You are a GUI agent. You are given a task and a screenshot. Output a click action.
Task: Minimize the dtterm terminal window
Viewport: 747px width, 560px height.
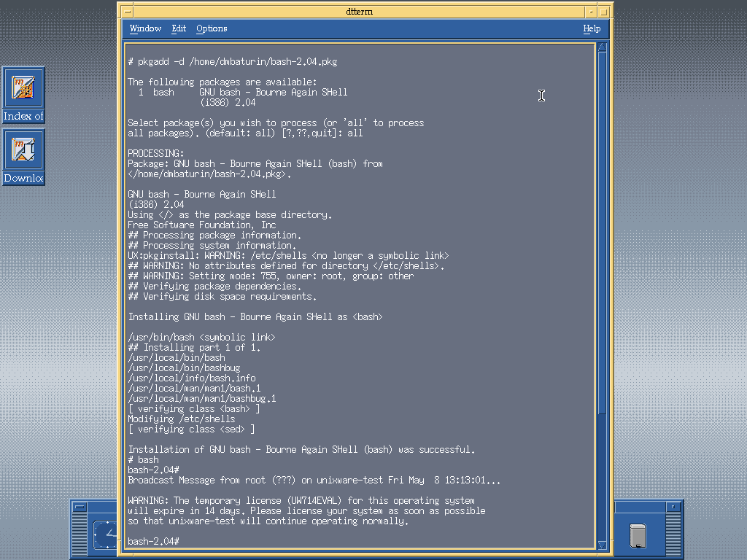590,12
